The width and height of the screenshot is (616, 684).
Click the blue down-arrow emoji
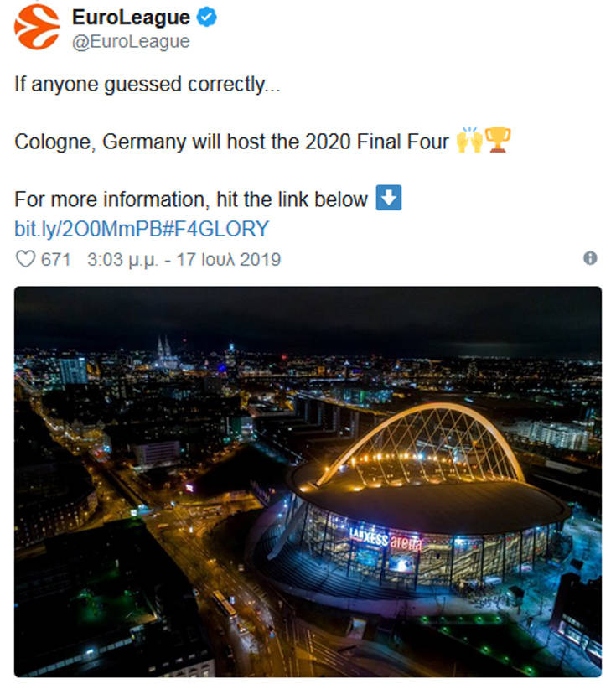[390, 199]
